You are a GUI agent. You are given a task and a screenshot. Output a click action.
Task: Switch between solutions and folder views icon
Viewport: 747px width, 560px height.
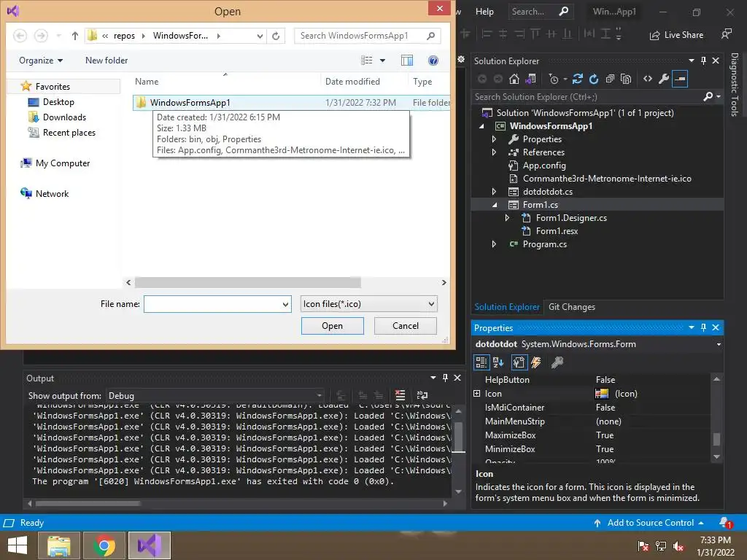pos(530,79)
